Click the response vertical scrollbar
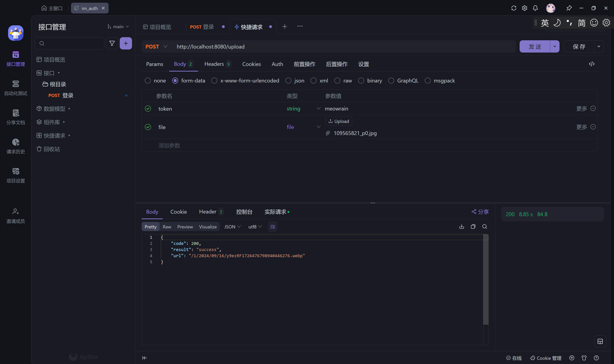The width and height of the screenshot is (614, 364). 485,280
